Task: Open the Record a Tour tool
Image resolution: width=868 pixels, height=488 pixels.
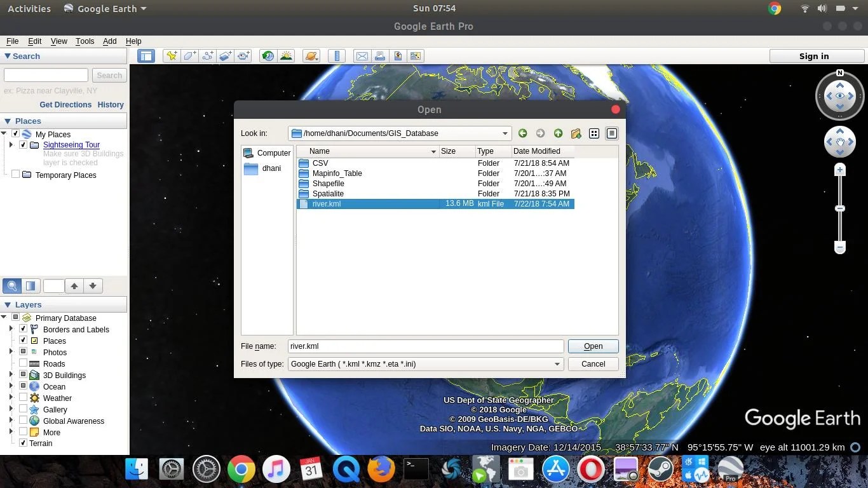Action: click(243, 56)
